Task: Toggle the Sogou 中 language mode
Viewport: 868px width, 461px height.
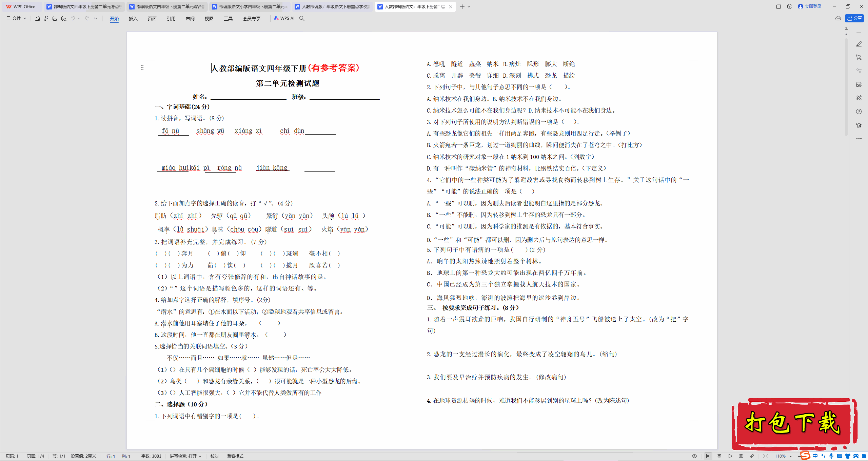Action: coord(815,456)
